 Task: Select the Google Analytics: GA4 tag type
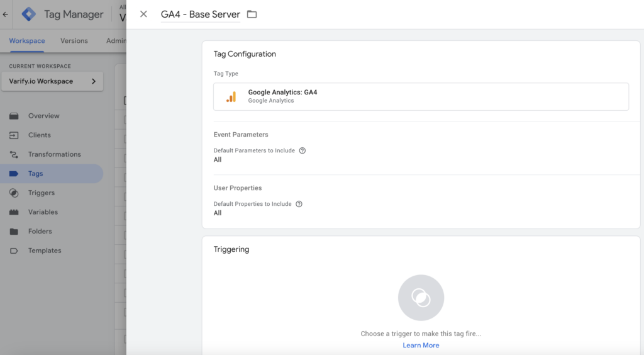coord(421,96)
